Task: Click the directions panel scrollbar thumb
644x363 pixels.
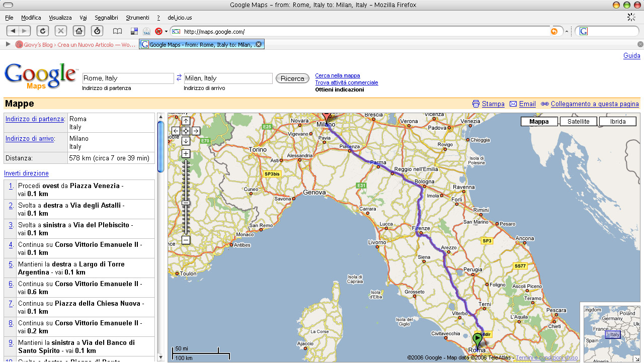Action: point(160,146)
